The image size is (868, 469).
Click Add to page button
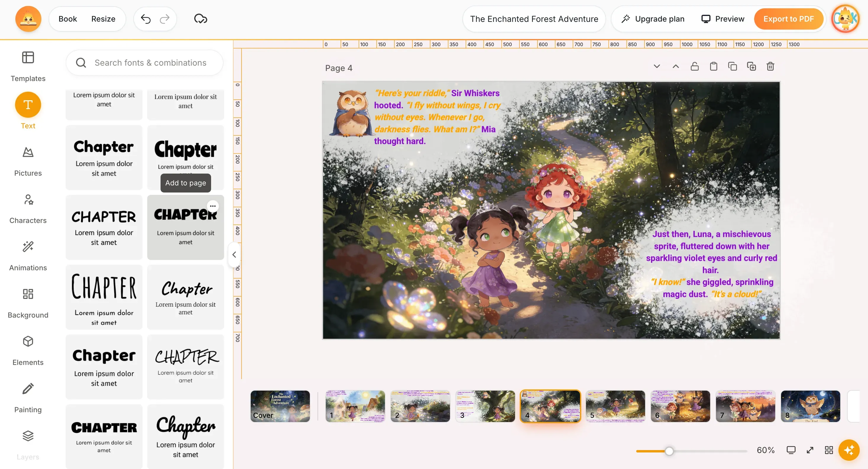coord(186,183)
